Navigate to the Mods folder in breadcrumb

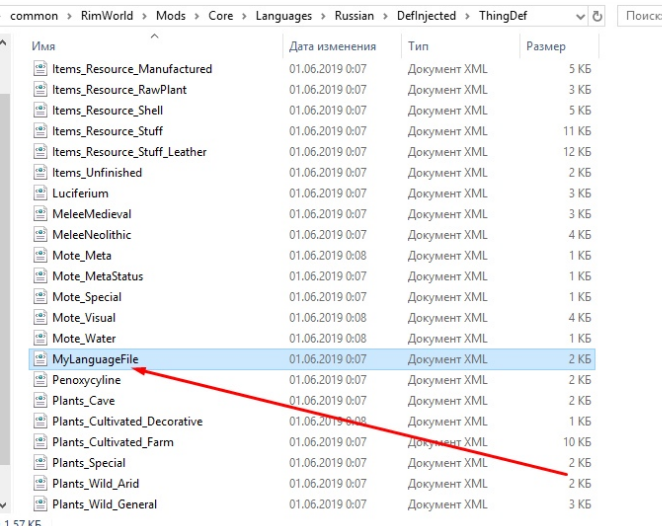(x=171, y=16)
